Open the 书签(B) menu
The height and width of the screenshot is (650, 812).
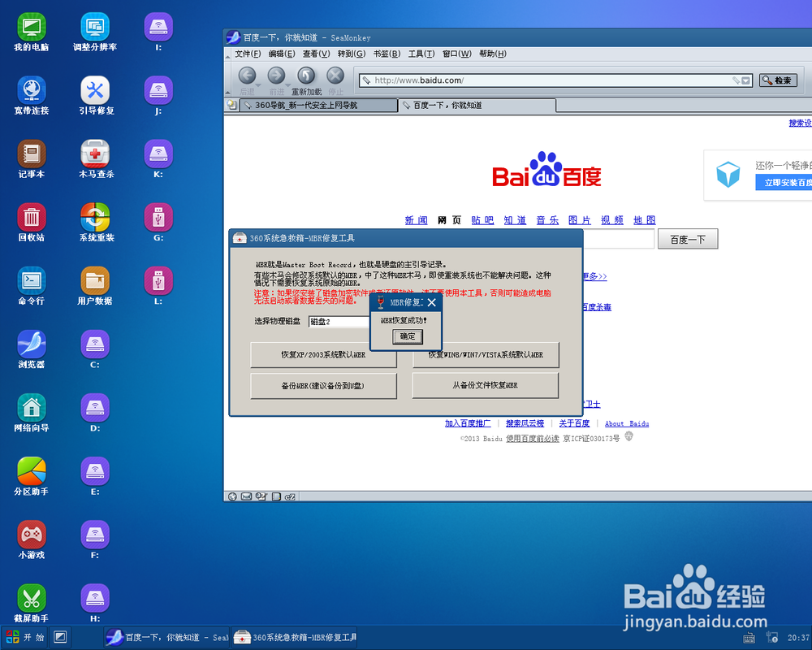387,54
